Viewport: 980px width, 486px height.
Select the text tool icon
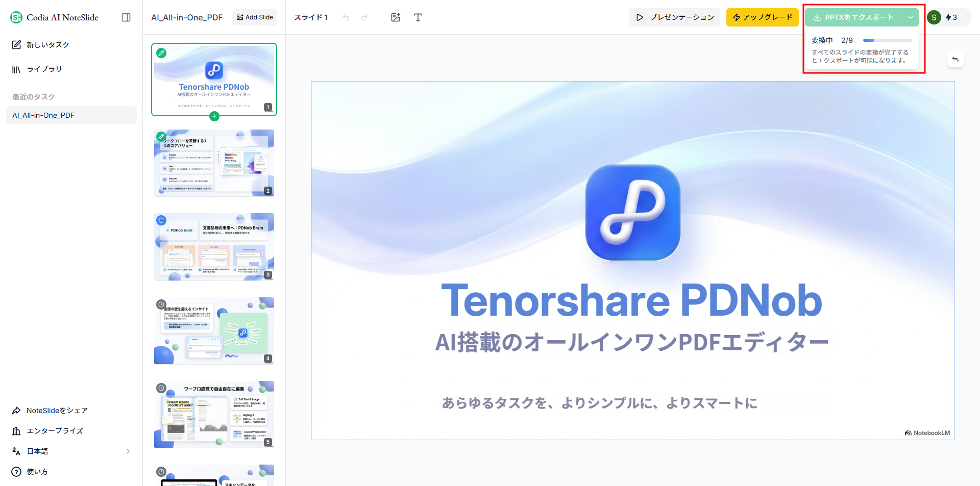tap(418, 17)
